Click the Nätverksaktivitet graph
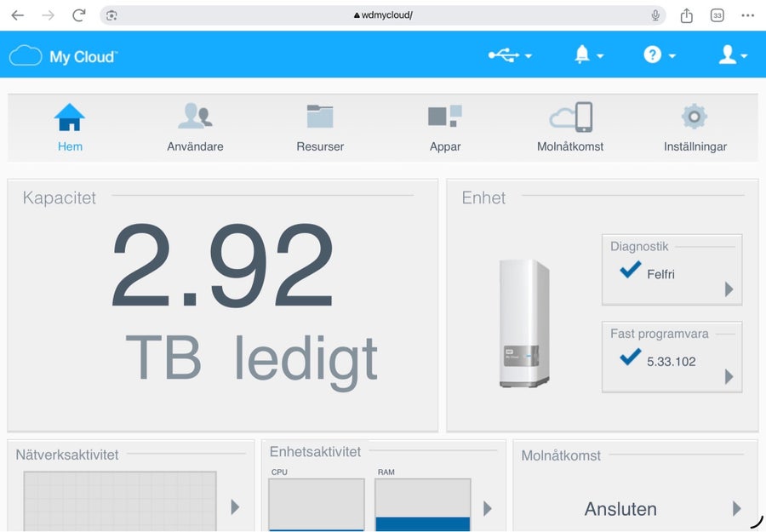 coord(120,501)
